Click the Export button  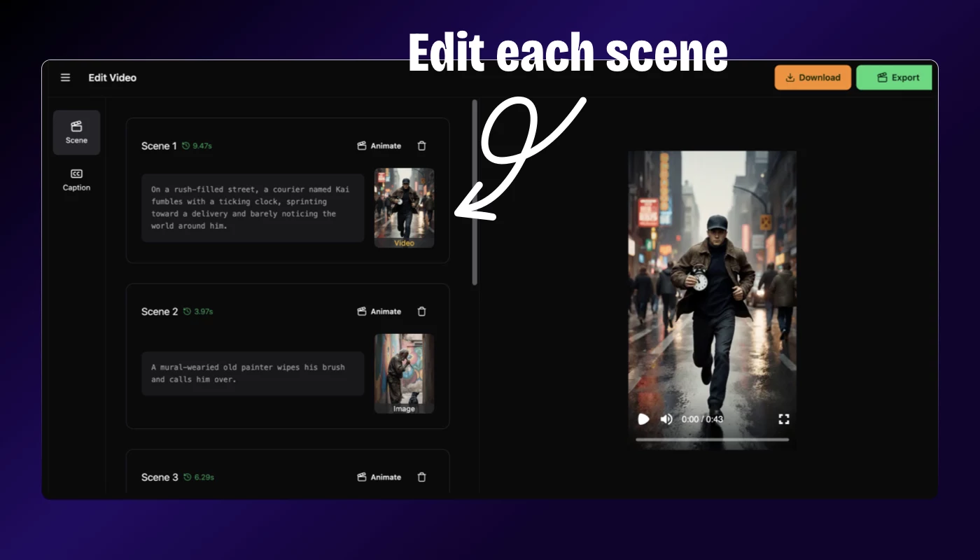tap(894, 77)
